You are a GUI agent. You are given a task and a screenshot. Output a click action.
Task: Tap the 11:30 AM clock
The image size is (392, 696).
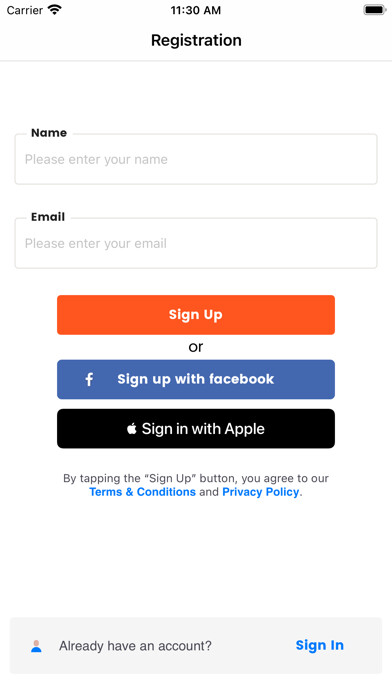pyautogui.click(x=196, y=10)
